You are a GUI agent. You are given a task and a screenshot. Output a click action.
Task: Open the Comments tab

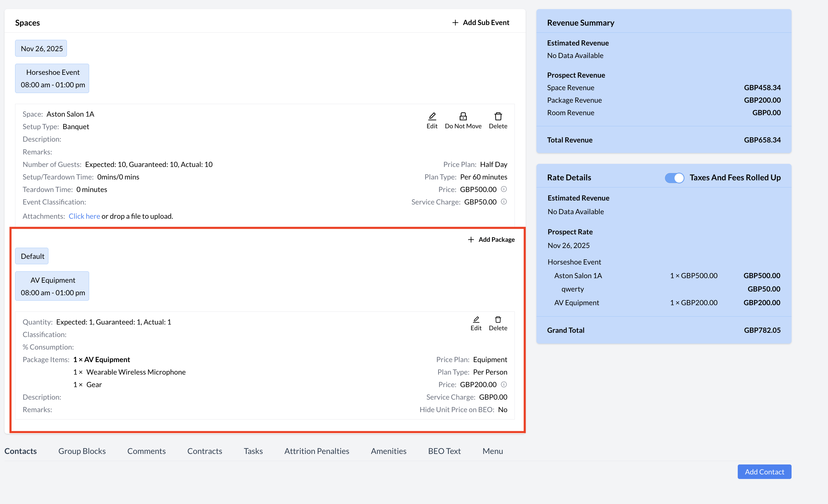tap(147, 451)
